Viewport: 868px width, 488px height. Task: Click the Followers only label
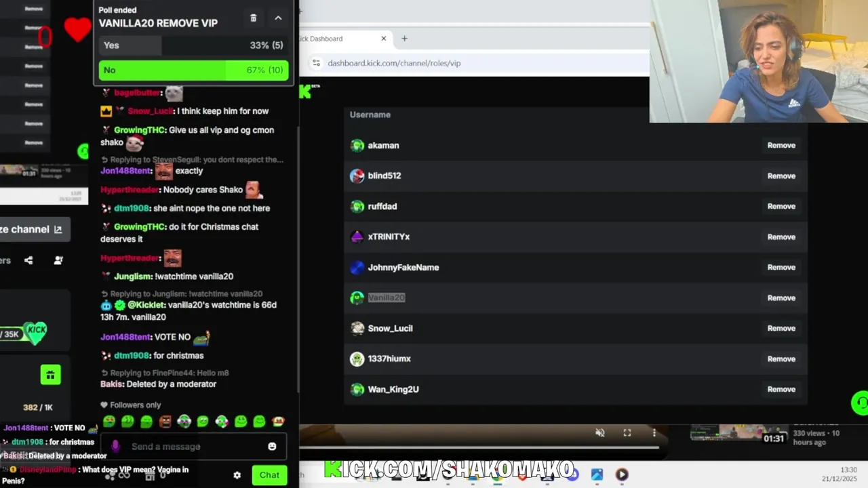[x=131, y=405]
